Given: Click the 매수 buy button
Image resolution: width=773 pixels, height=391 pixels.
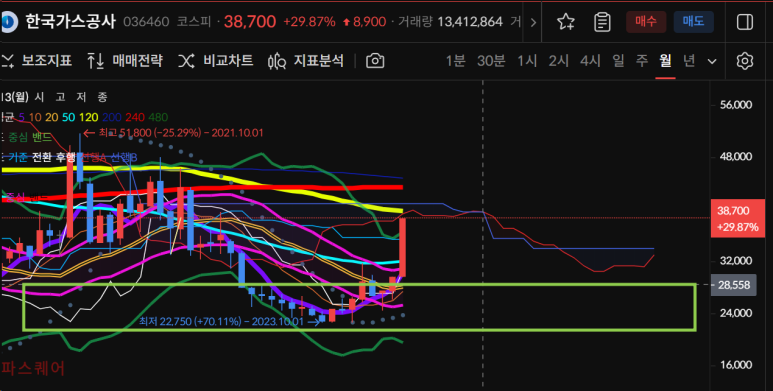Looking at the screenshot, I should pos(646,22).
